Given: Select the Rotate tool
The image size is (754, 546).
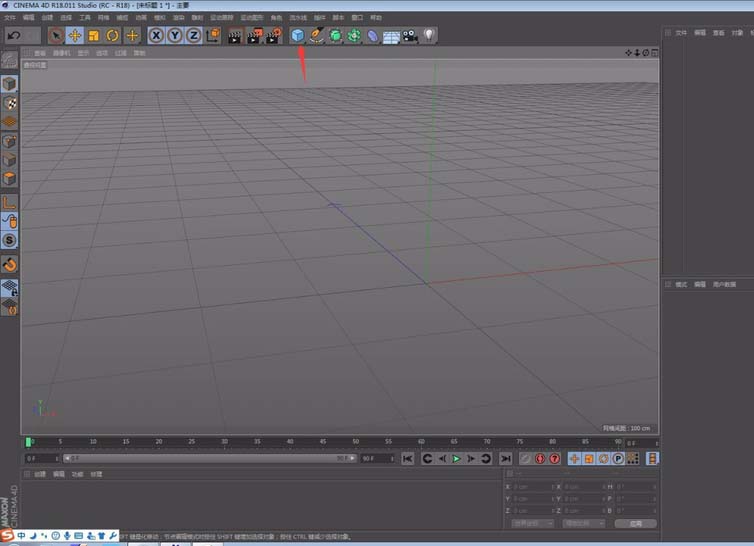Looking at the screenshot, I should coord(112,36).
